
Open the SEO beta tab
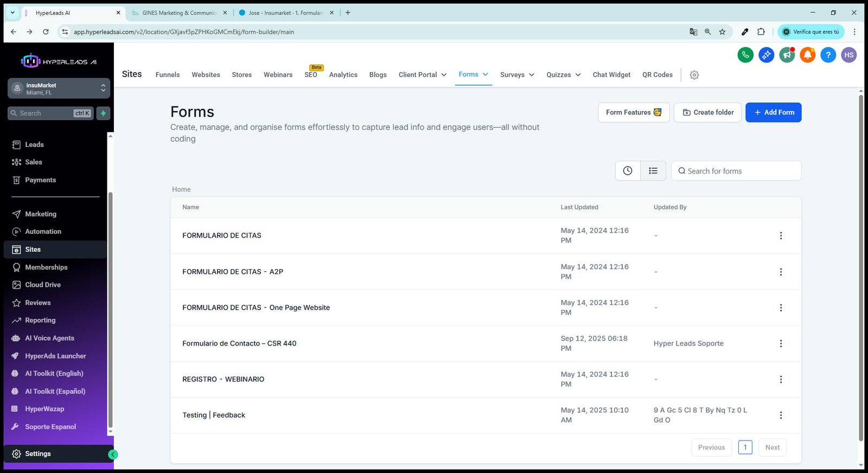[x=311, y=75]
